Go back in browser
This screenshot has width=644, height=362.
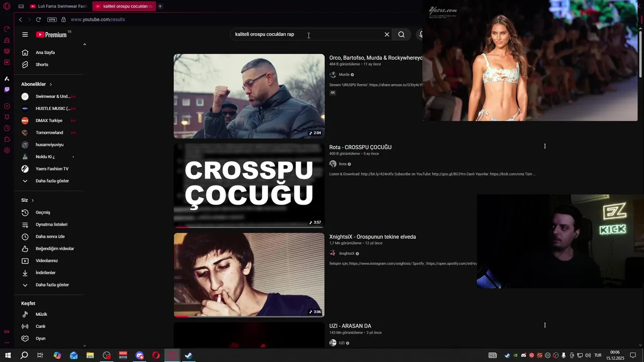[x=21, y=20]
